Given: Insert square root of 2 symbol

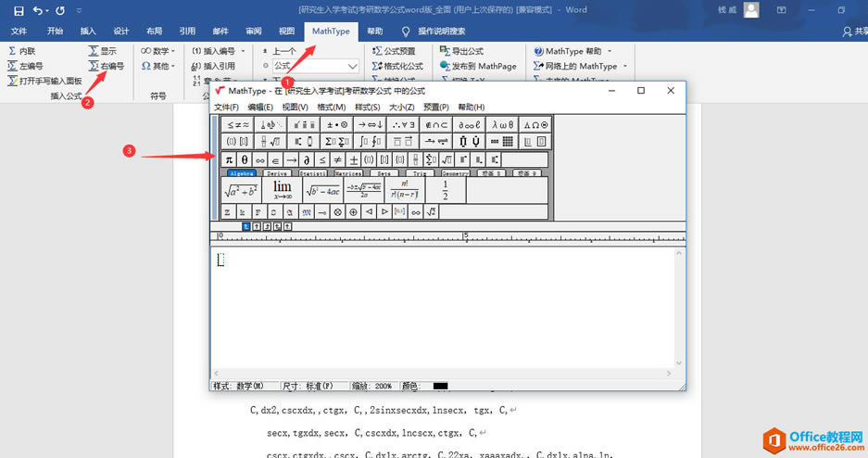Looking at the screenshot, I should tap(432, 212).
